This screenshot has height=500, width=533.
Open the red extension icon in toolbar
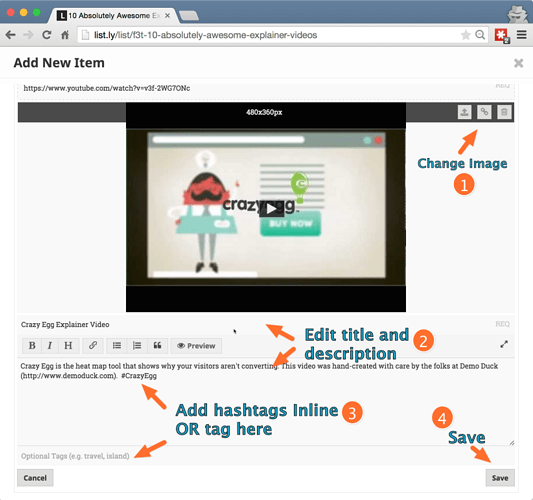click(x=502, y=35)
